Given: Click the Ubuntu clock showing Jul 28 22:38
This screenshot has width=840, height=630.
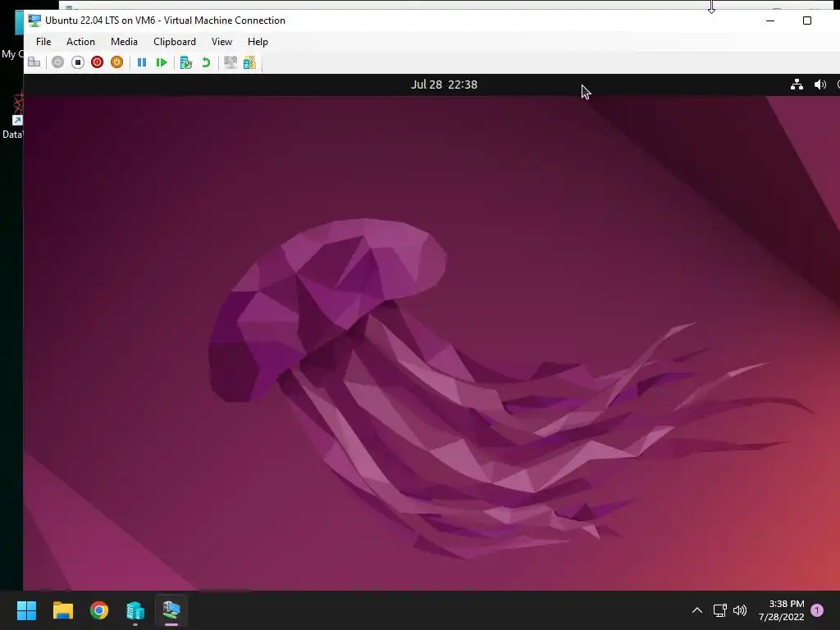Looking at the screenshot, I should pyautogui.click(x=444, y=84).
